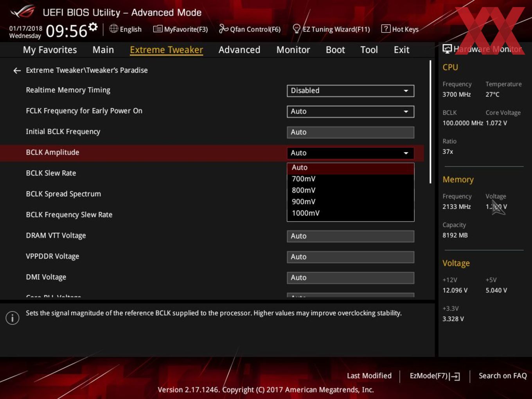This screenshot has width=532, height=399.
Task: Select 700mV option
Action: [x=350, y=179]
